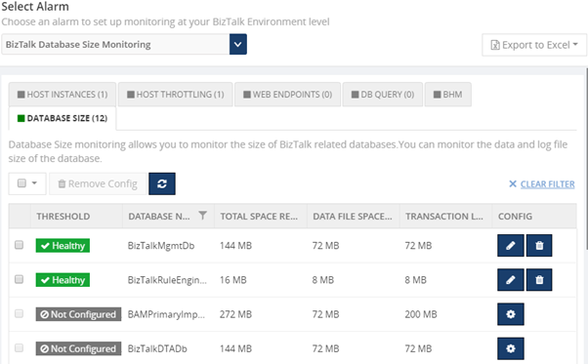
Task: Click the 16 MB total space value
Action: click(232, 280)
